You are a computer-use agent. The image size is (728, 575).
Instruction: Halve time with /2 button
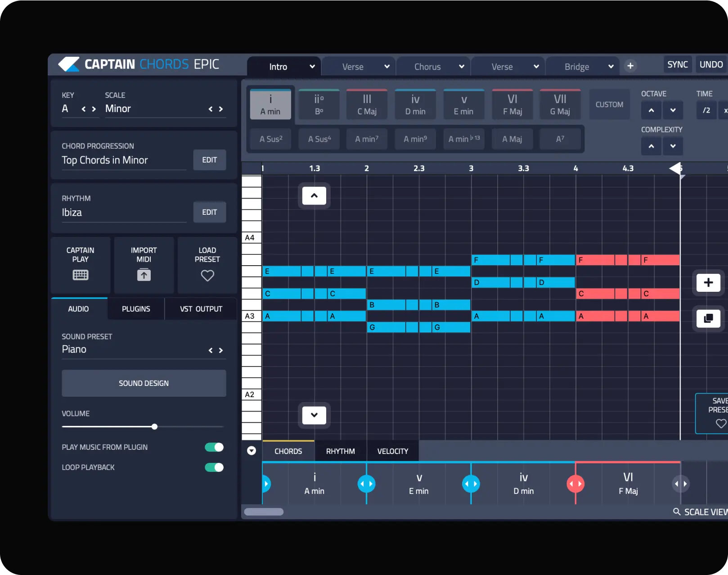706,110
